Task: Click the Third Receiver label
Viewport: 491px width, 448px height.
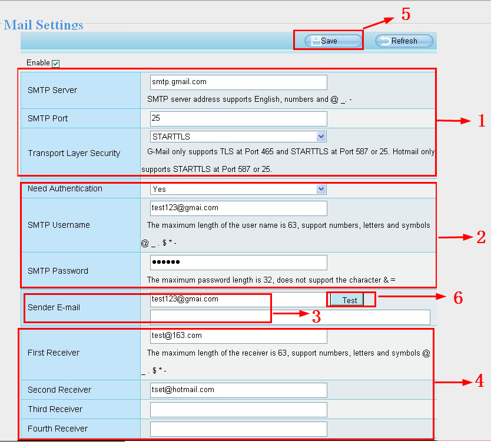Action: pyautogui.click(x=55, y=409)
